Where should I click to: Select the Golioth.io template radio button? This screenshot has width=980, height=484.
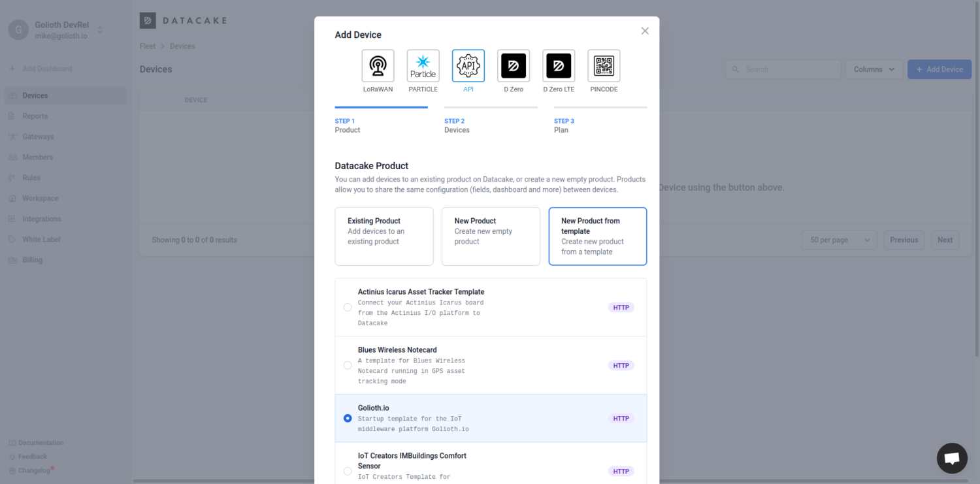(348, 418)
